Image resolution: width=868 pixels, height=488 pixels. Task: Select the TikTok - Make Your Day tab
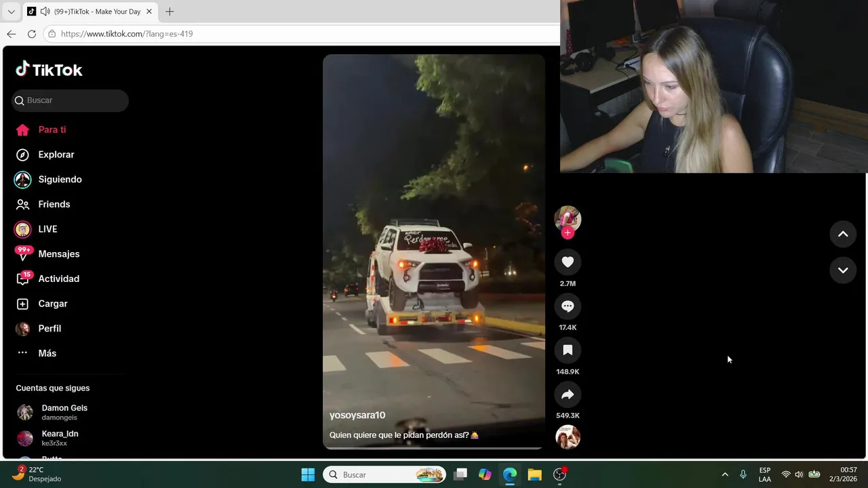(90, 12)
